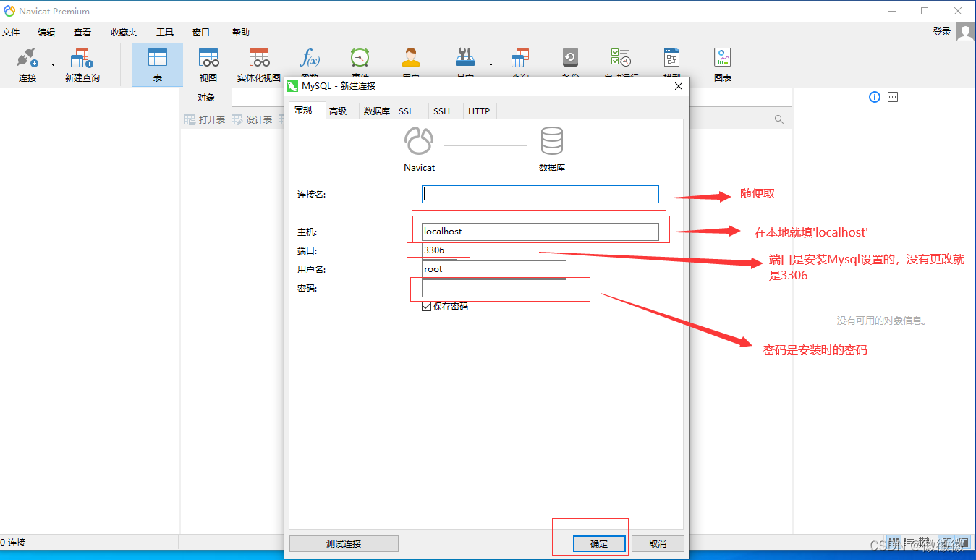976x560 pixels.
Task: Close the MySQL 新建连接 dialog
Action: coord(678,86)
